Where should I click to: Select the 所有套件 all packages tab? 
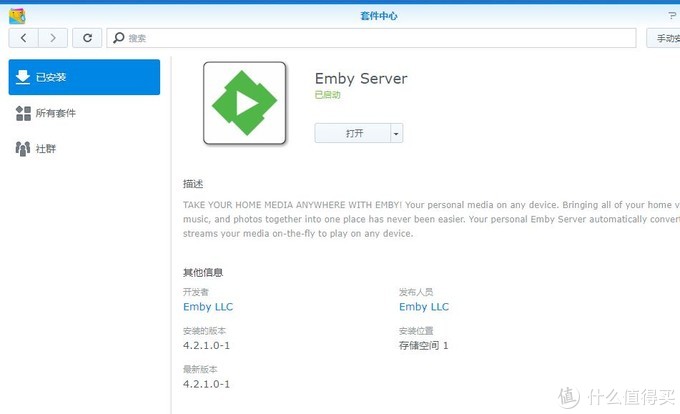[84, 113]
